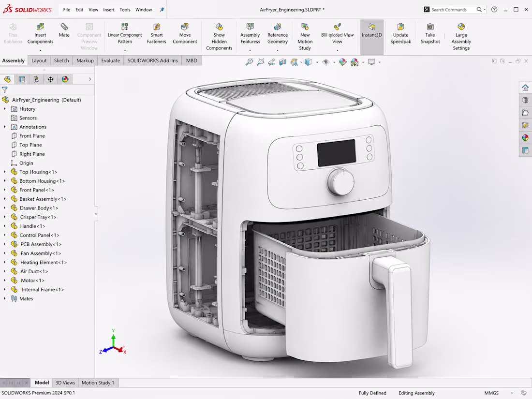Open Large Assembly Settings
Screen dimensions: 532x399
tap(461, 37)
